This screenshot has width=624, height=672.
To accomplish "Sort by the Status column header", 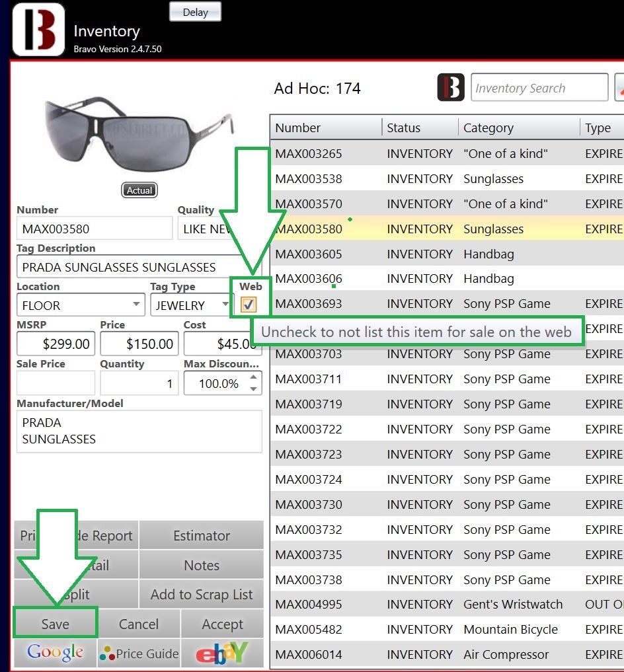I will tap(420, 128).
